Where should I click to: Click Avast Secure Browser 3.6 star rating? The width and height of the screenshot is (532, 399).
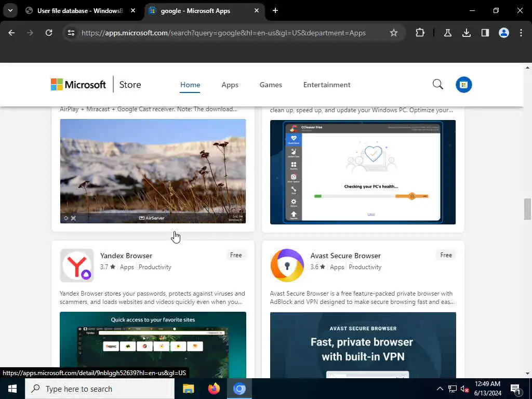pos(318,267)
